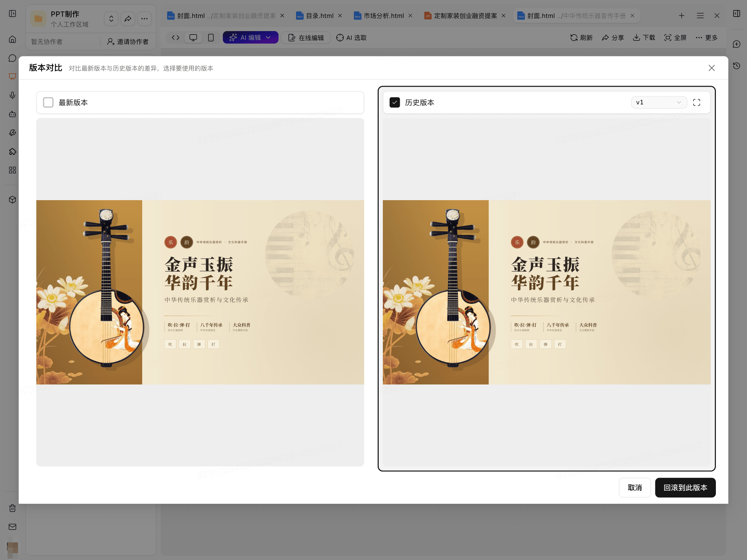This screenshot has height=560, width=747.
Task: Open ellipsis menu beside PPT制作
Action: 144,19
